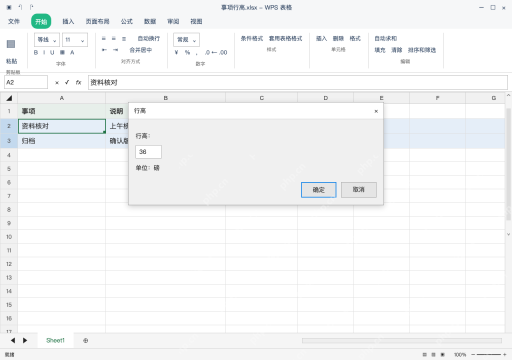This screenshot has height=360, width=512.
Task: Click 删除 in the cells group
Action: [x=338, y=39]
